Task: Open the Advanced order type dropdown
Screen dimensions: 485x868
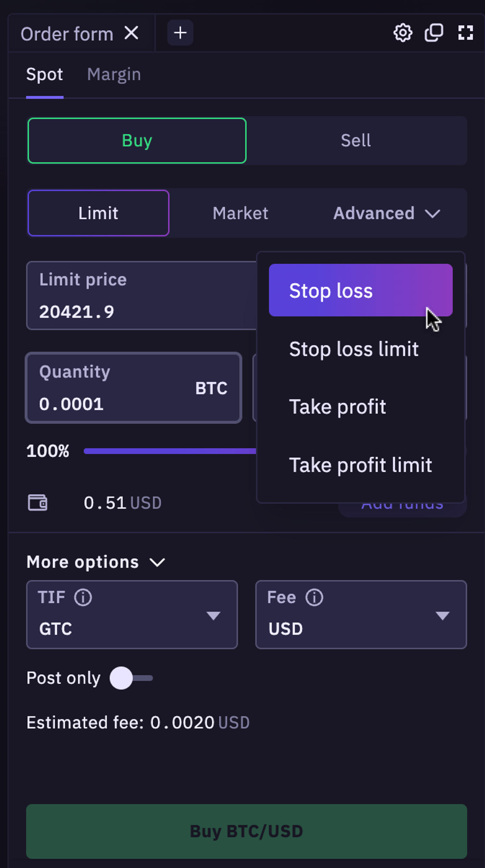Action: (386, 213)
